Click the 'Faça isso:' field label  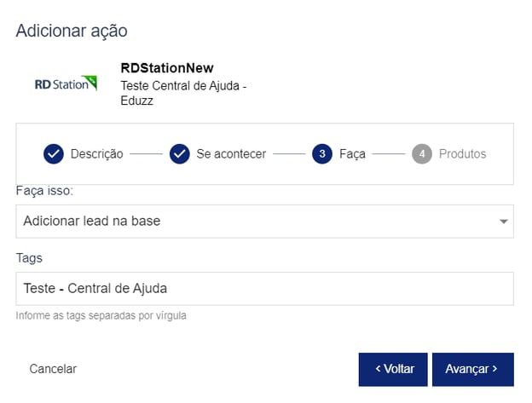click(x=44, y=191)
